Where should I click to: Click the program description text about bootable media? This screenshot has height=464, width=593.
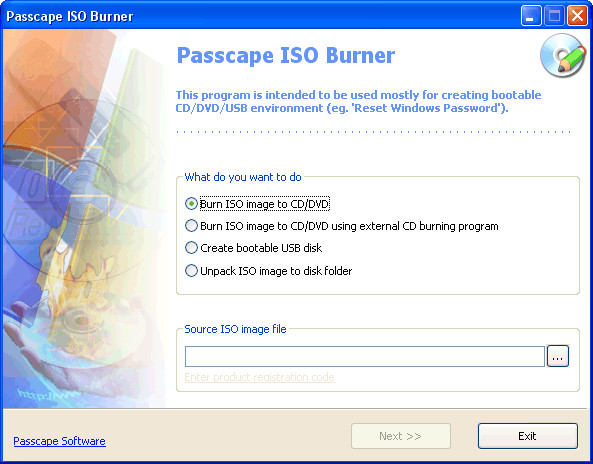tap(359, 101)
